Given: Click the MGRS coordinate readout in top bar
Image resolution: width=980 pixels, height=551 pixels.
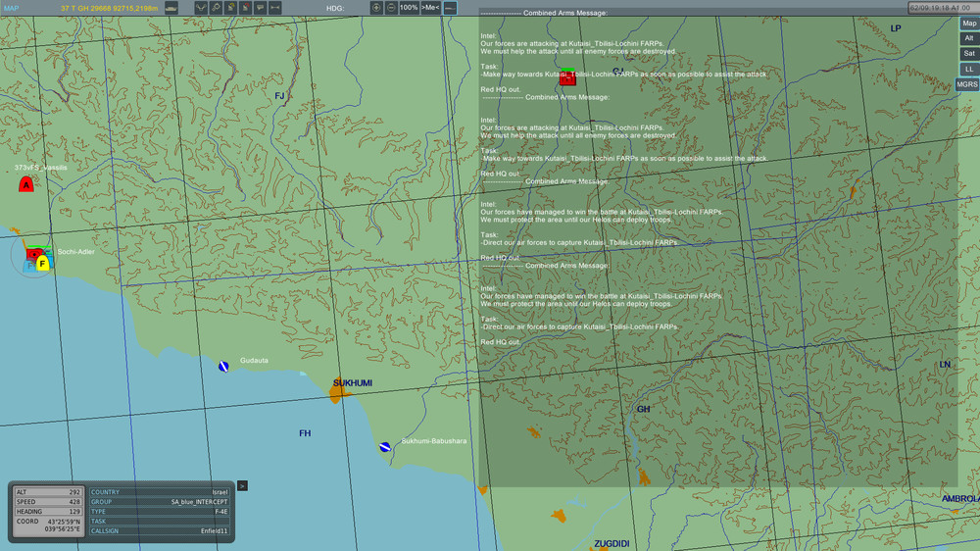Looking at the screenshot, I should [110, 8].
